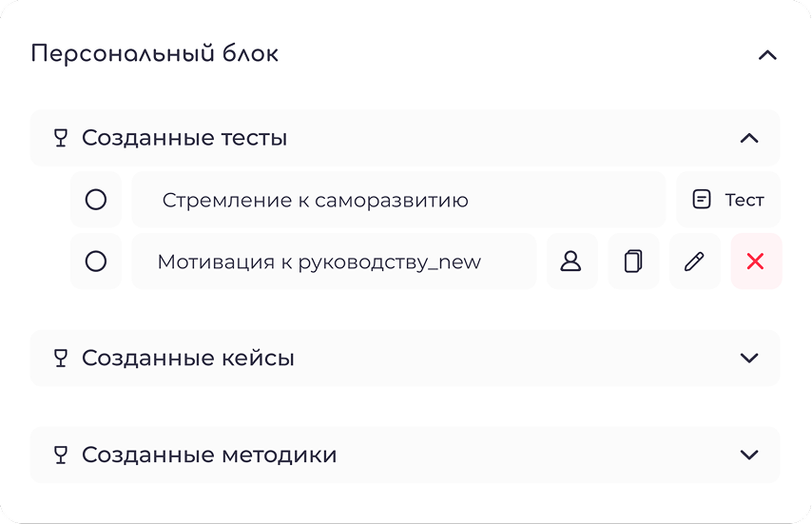This screenshot has width=812, height=524.
Task: Open user assignment for Мотивация к руководству_new
Action: click(571, 262)
